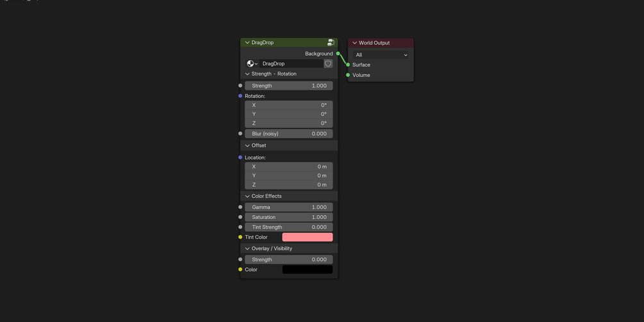644x322 pixels.
Task: Click the Surface input socket
Action: pos(348,65)
